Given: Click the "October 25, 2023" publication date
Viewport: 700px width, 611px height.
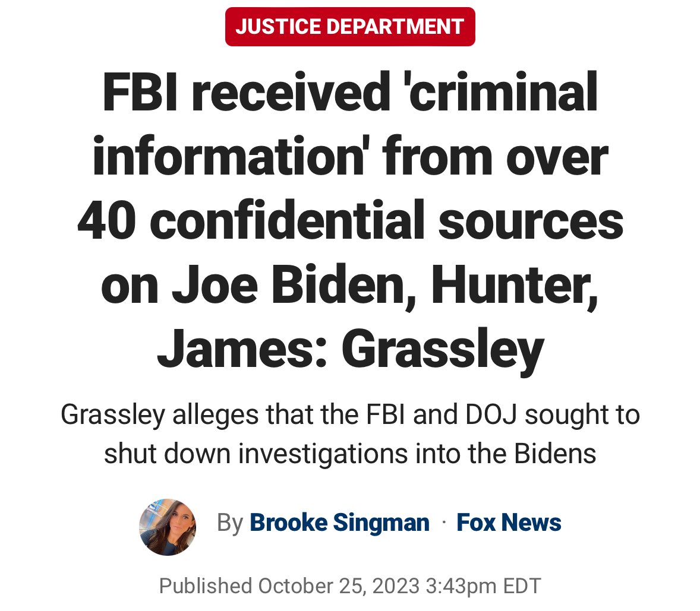Looking at the screenshot, I should coord(339,586).
